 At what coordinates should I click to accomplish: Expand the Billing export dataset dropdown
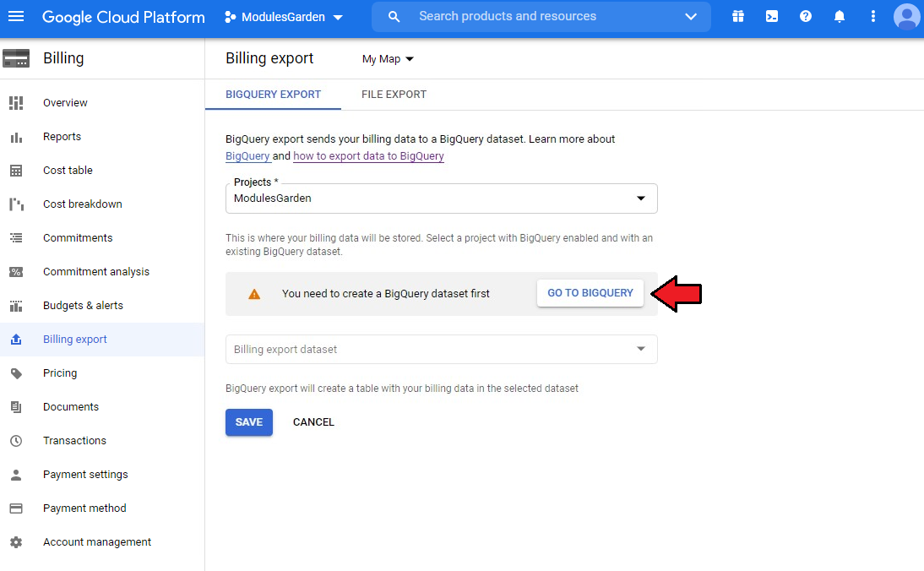coord(442,349)
